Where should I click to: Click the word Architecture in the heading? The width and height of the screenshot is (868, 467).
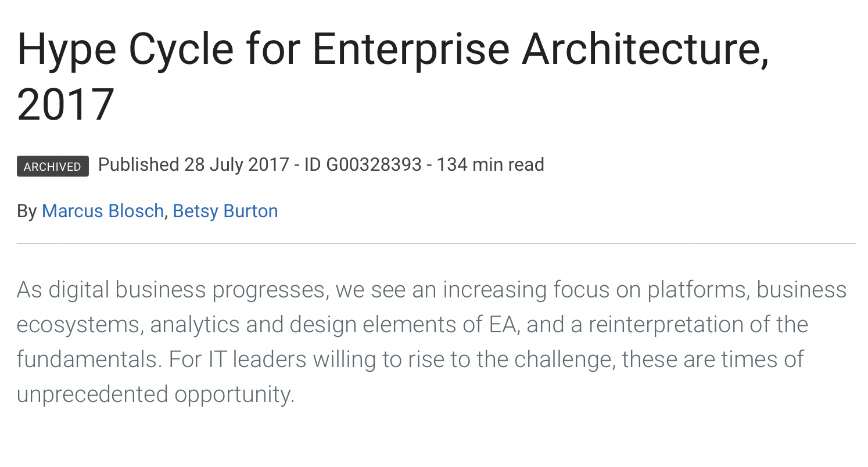click(x=641, y=51)
